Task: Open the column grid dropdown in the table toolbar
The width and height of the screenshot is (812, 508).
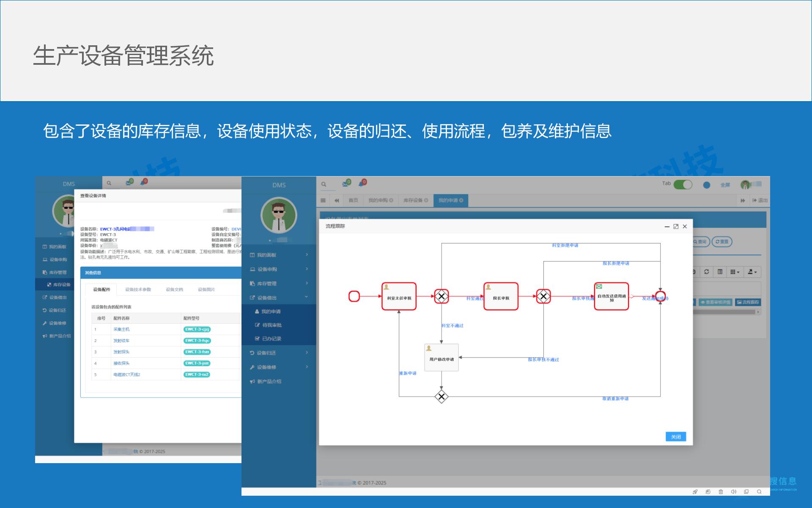Action: coord(735,272)
